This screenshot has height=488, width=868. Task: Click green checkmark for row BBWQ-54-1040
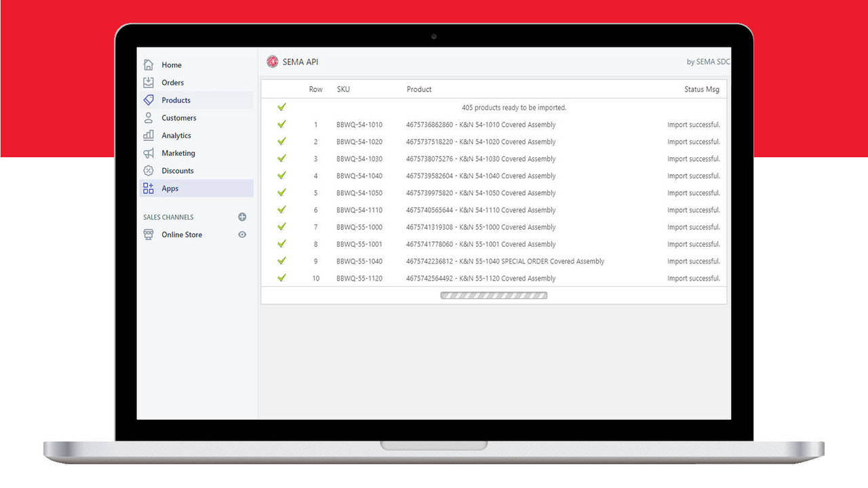click(281, 175)
